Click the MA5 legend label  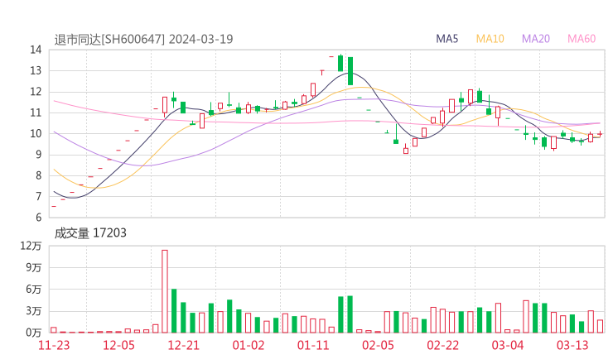click(x=446, y=39)
